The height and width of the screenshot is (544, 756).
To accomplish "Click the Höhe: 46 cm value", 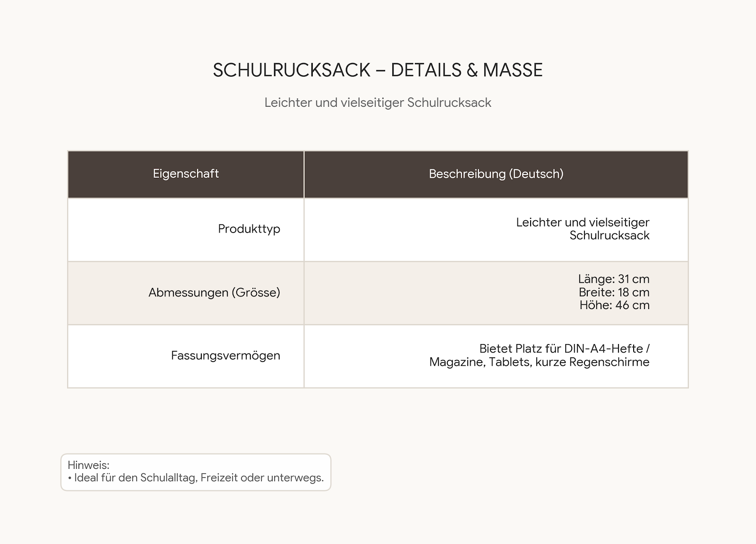I will [615, 305].
